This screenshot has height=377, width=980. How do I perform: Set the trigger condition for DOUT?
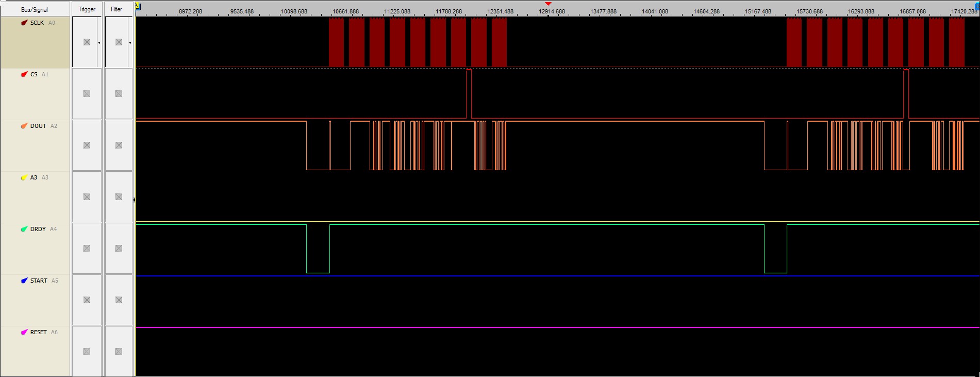click(x=87, y=145)
